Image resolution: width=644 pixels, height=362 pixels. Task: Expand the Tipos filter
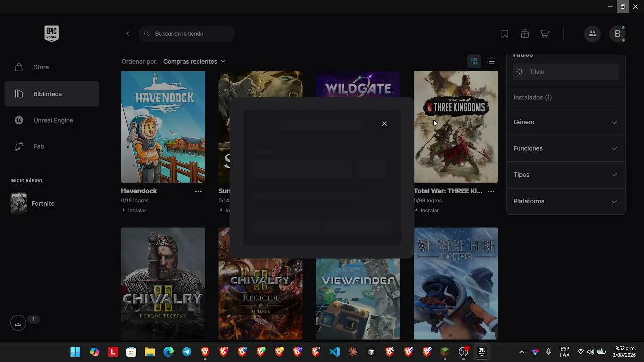click(x=566, y=175)
